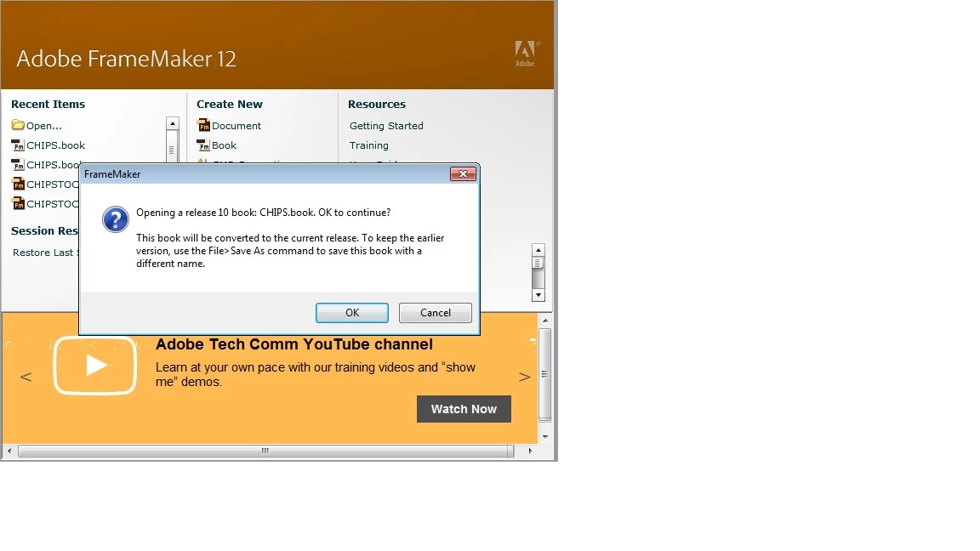Image resolution: width=980 pixels, height=551 pixels.
Task: Go to next banner with right arrow
Action: [524, 377]
